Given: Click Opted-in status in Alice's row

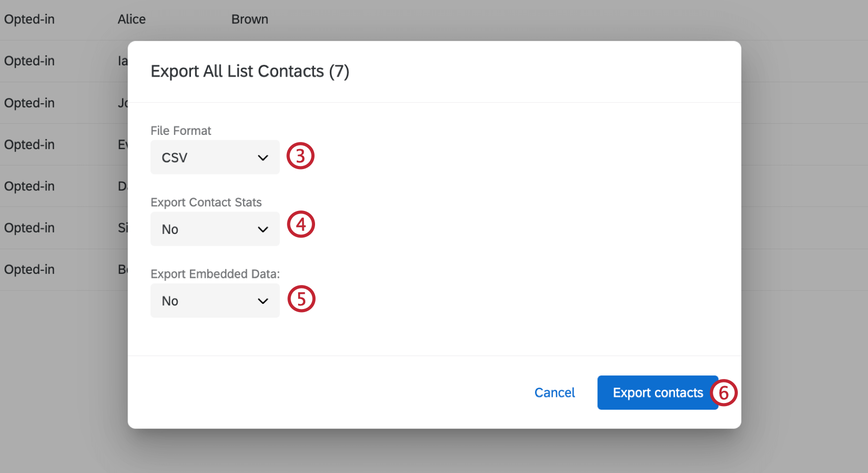Looking at the screenshot, I should [x=30, y=19].
